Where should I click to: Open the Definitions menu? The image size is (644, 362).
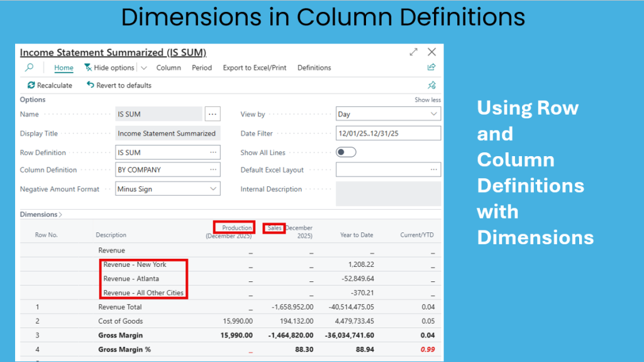click(x=314, y=68)
